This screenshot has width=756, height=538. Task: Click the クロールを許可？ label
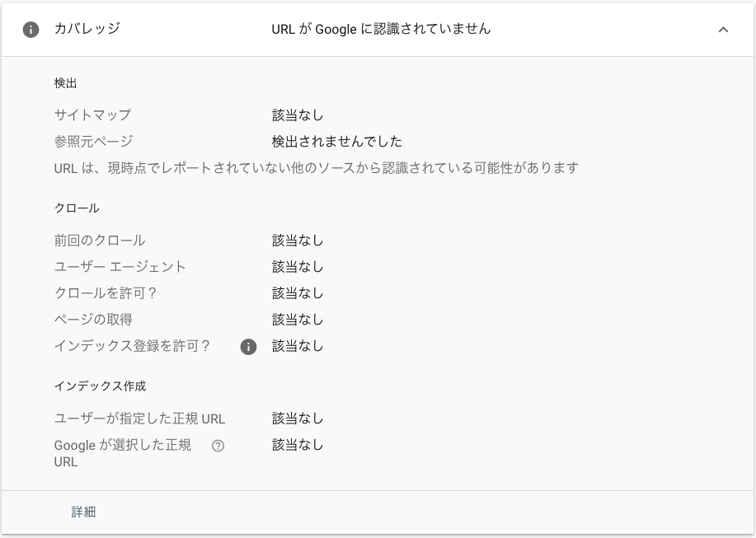click(x=106, y=292)
